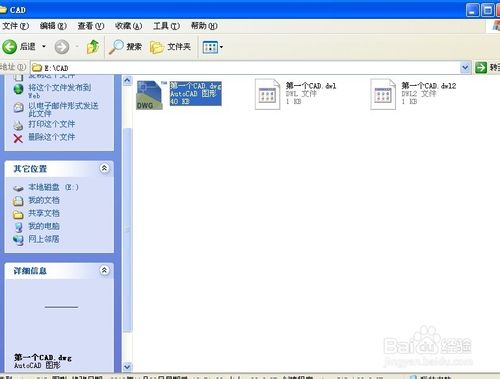
Task: Click 打印这个文件 print link
Action: point(51,124)
